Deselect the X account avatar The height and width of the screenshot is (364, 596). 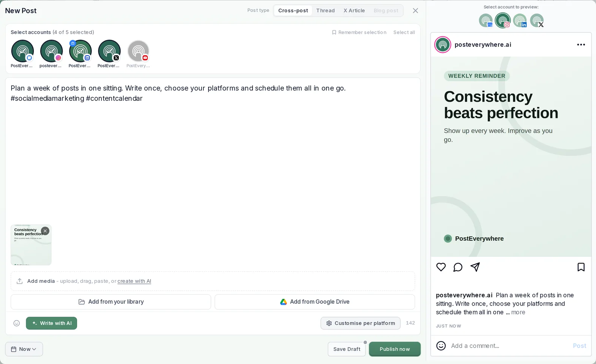109,51
